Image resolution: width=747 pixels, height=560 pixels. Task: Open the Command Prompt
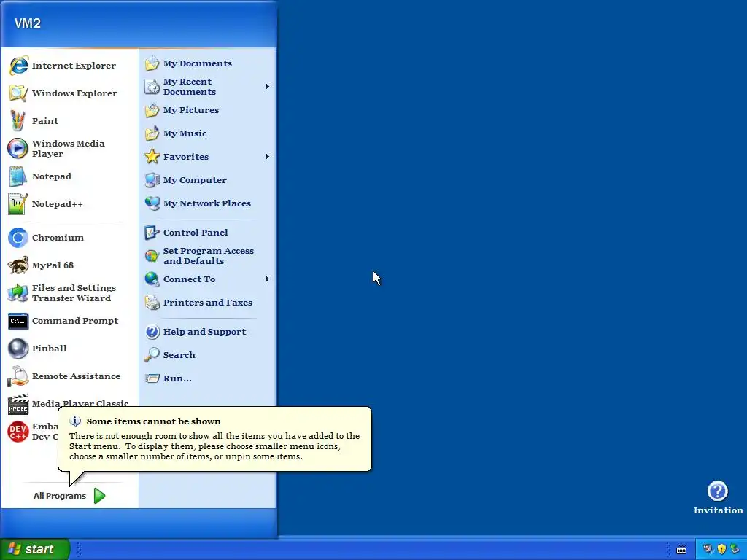tap(69, 321)
